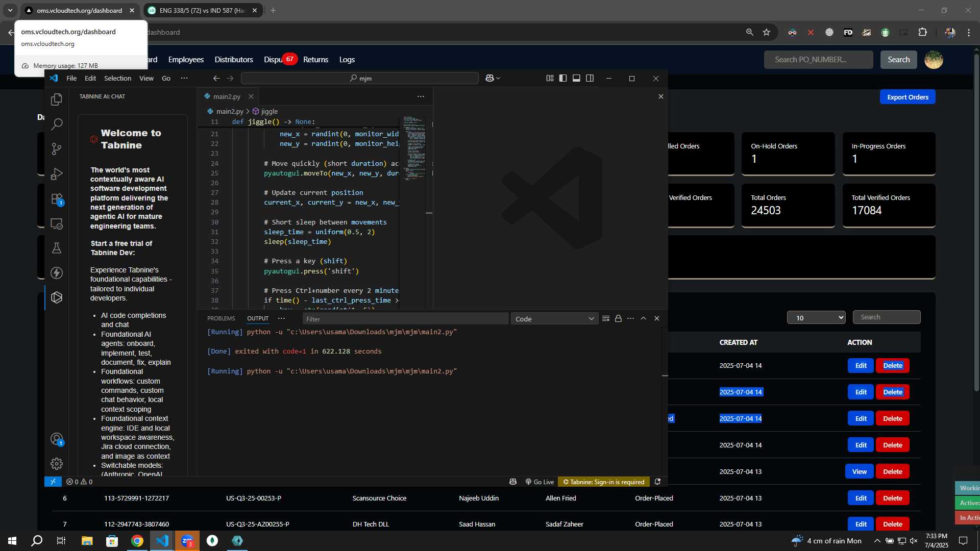Click the Remote window indicator in the status bar
This screenshot has height=551, width=980.
(x=53, y=482)
